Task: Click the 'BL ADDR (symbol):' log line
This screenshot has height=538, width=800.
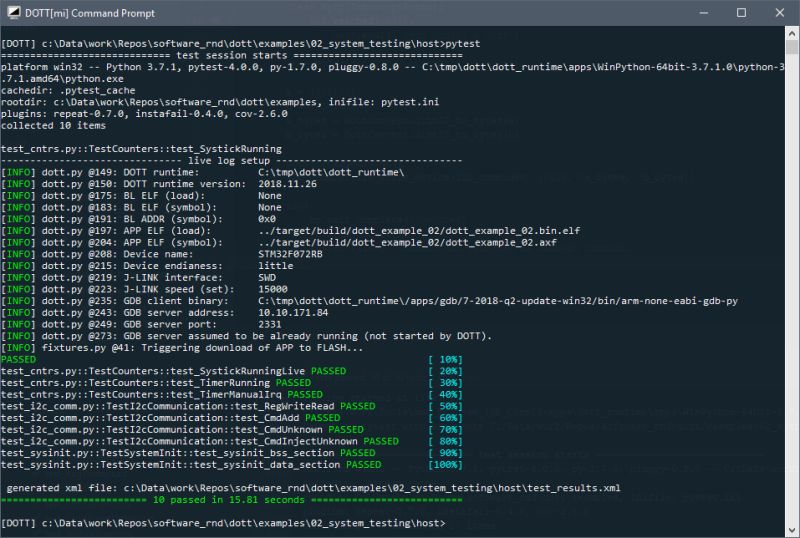Action: (138, 219)
